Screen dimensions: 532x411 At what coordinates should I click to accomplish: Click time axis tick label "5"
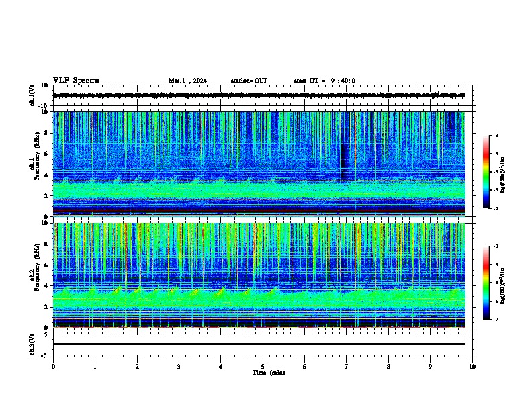263,367
